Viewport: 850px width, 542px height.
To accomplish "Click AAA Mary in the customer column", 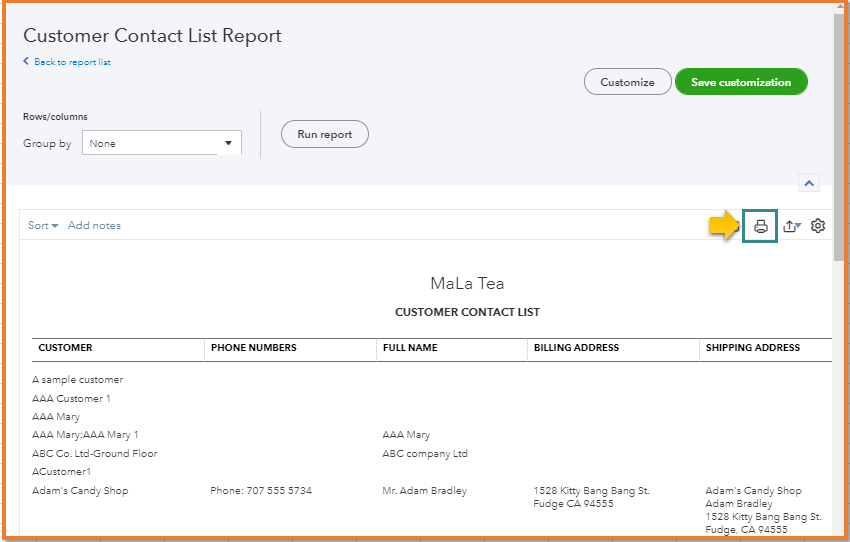I will coord(56,417).
